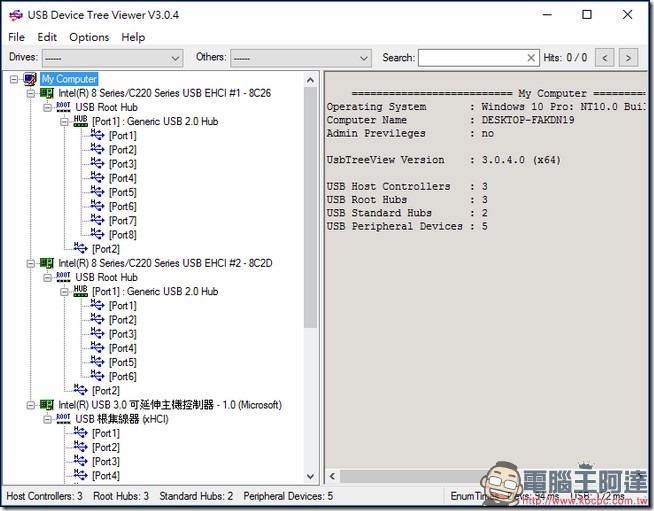Open the Others dropdown list
The image size is (654, 511).
click(301, 58)
